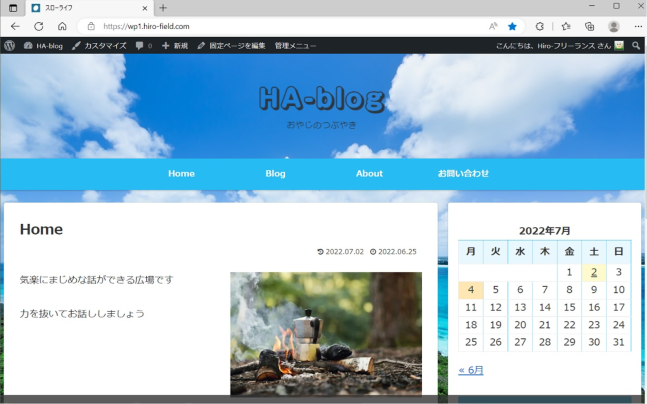Image resolution: width=647 pixels, height=404 pixels.
Task: Open tab actions menu icon
Action: click(13, 8)
